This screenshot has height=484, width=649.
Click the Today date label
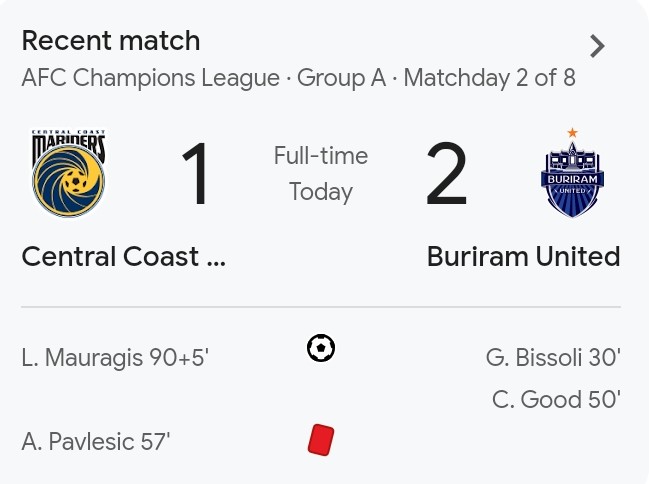[321, 192]
